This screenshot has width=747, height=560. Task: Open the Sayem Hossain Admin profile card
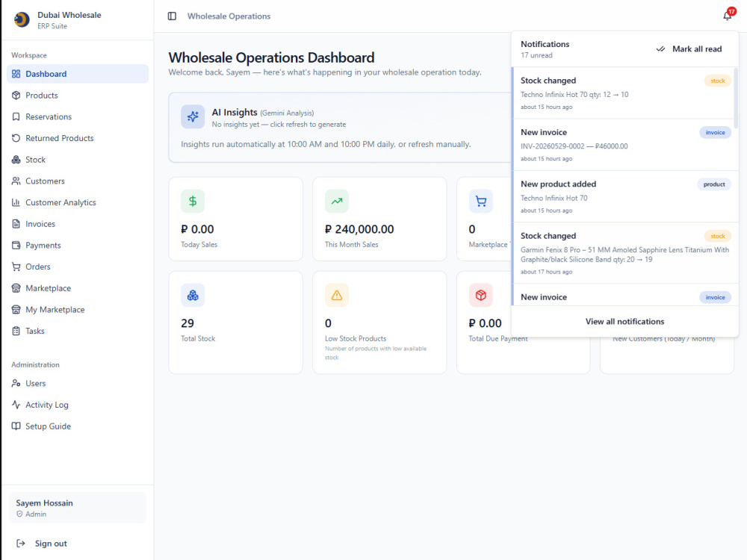(x=78, y=508)
